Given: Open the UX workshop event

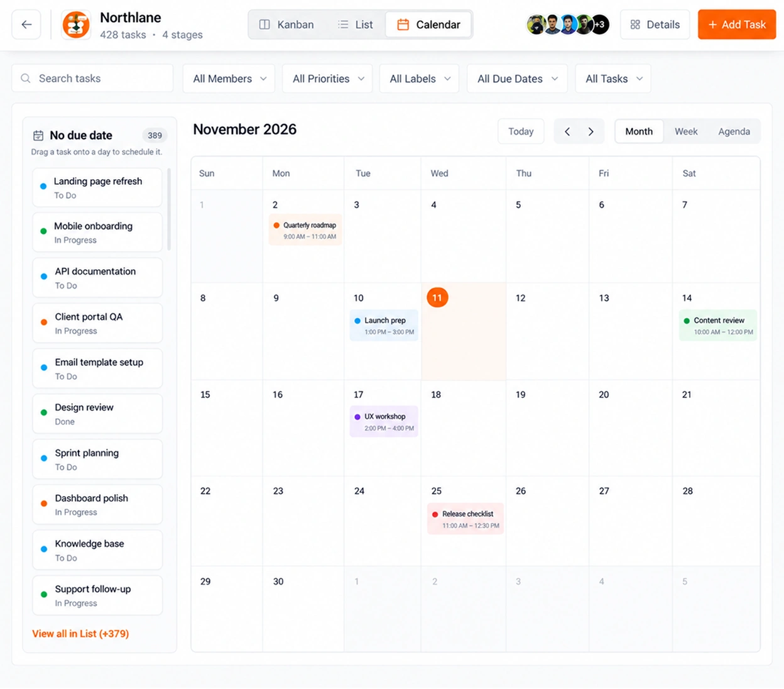Looking at the screenshot, I should coord(384,422).
